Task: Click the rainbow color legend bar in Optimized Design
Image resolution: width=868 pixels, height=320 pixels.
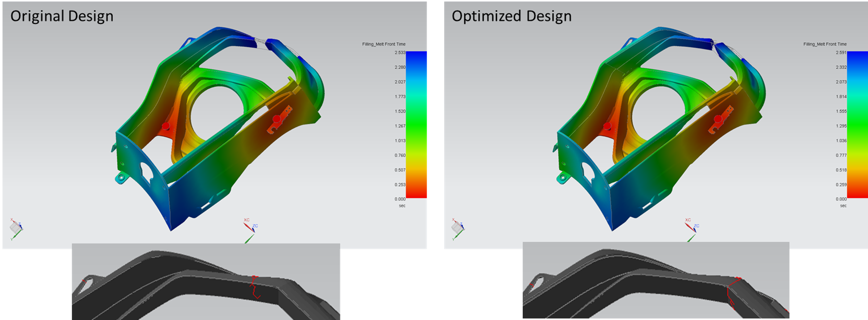Action: click(858, 125)
